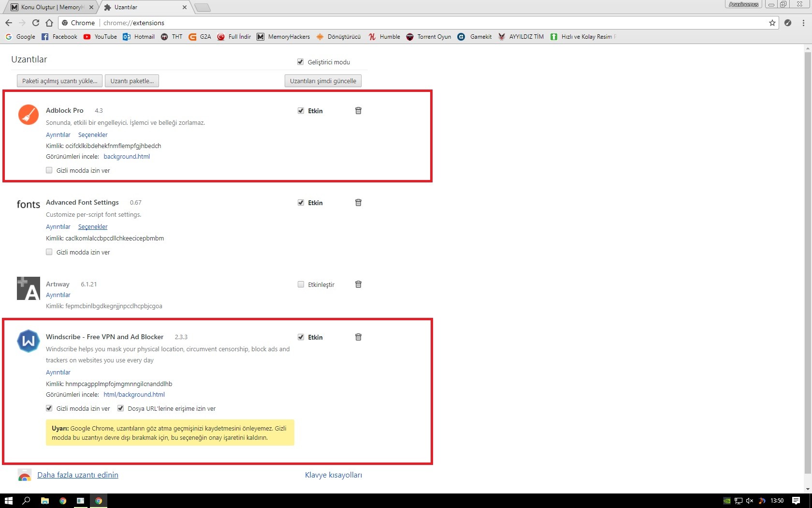812x508 pixels.
Task: Open the G2A bookmark
Action: (x=200, y=37)
